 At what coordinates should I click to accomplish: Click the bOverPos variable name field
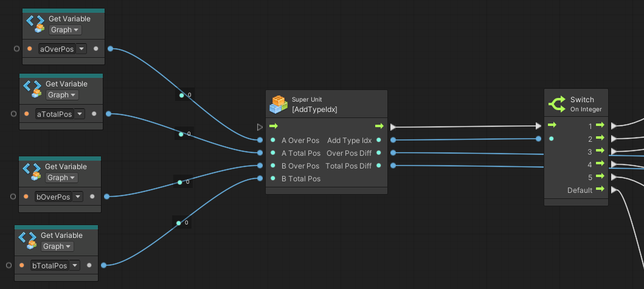pyautogui.click(x=54, y=197)
